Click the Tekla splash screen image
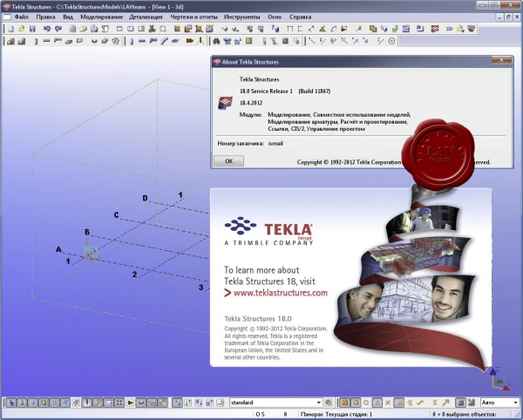The image size is (523, 420). tap(351, 277)
